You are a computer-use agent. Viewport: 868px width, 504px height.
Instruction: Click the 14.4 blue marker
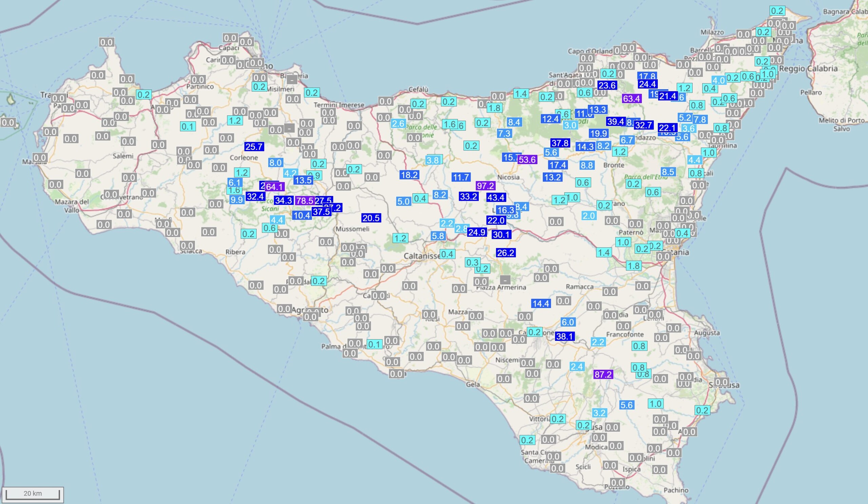pyautogui.click(x=541, y=304)
